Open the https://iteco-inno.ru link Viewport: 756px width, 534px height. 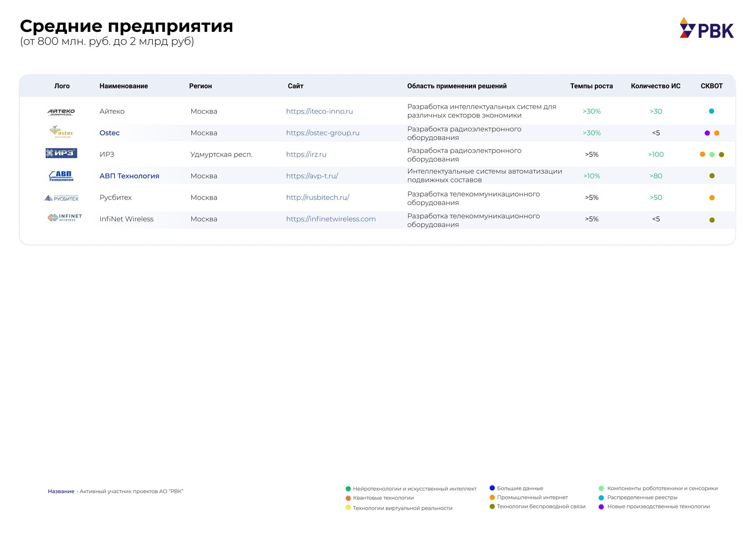319,111
